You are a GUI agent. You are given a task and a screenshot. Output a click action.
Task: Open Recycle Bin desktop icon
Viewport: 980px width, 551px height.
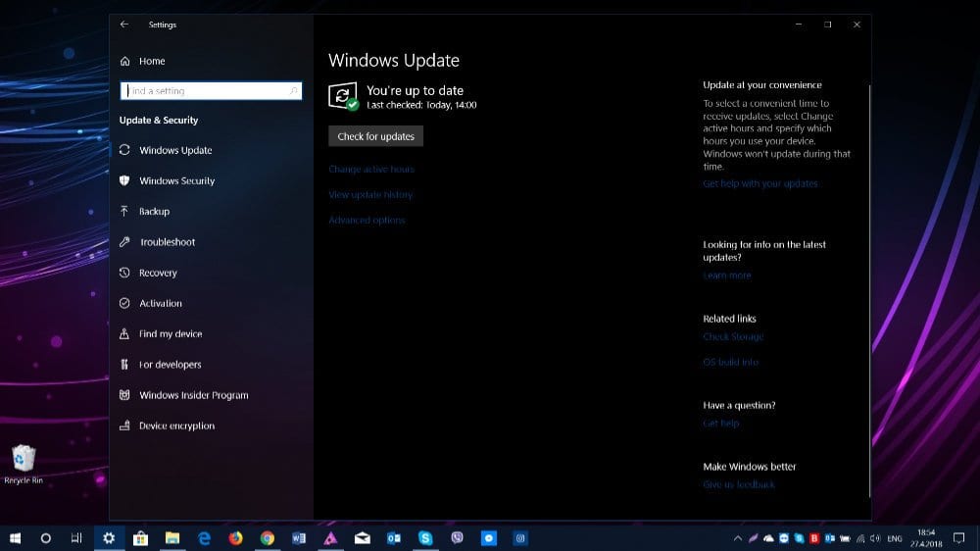coord(24,464)
